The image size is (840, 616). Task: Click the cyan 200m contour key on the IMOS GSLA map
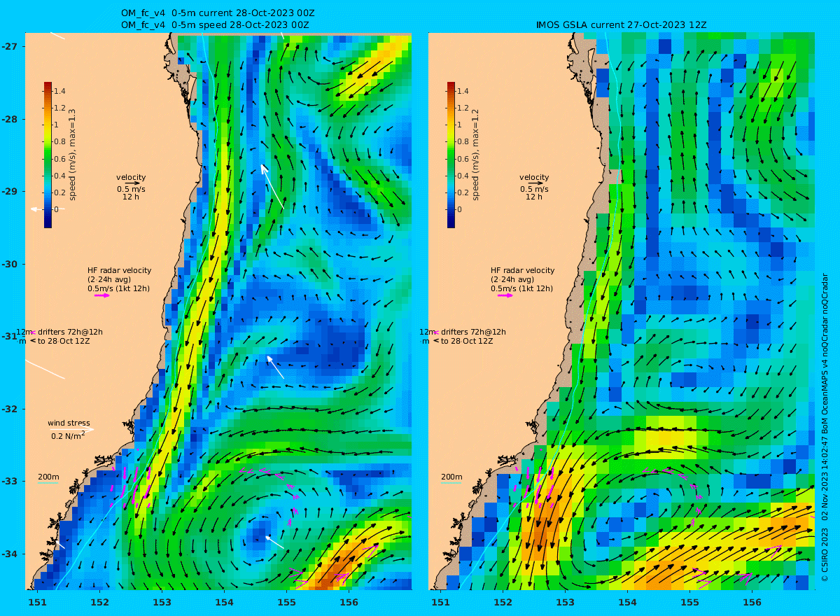[451, 483]
